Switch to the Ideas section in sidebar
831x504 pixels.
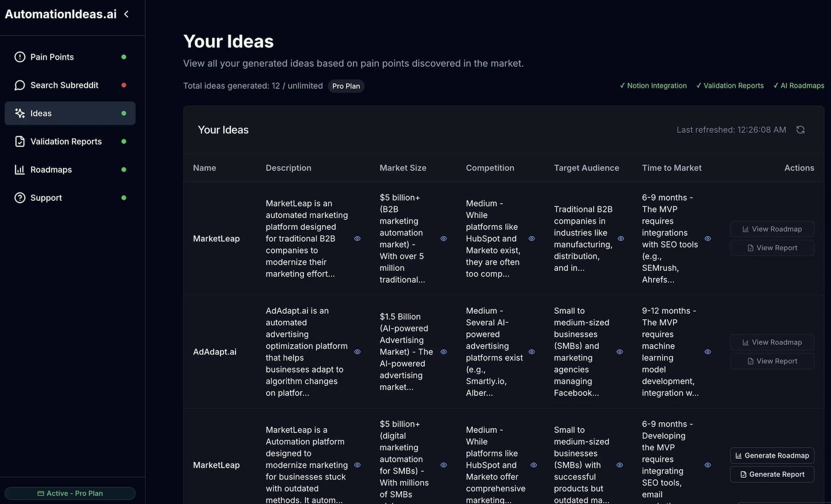41,113
